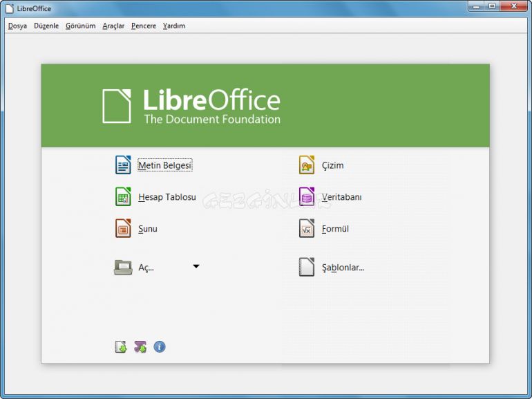Image resolution: width=532 pixels, height=399 pixels.
Task: Create a new Formül
Action: 335,228
